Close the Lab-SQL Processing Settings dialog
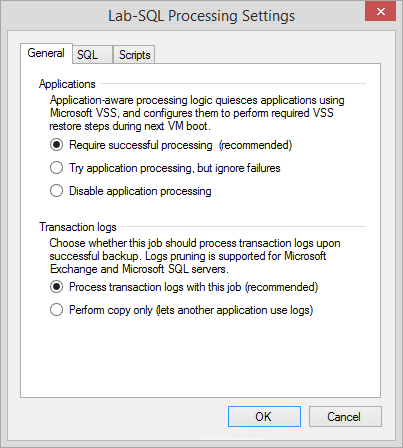Screen dimensions: 403x448 [380, 11]
